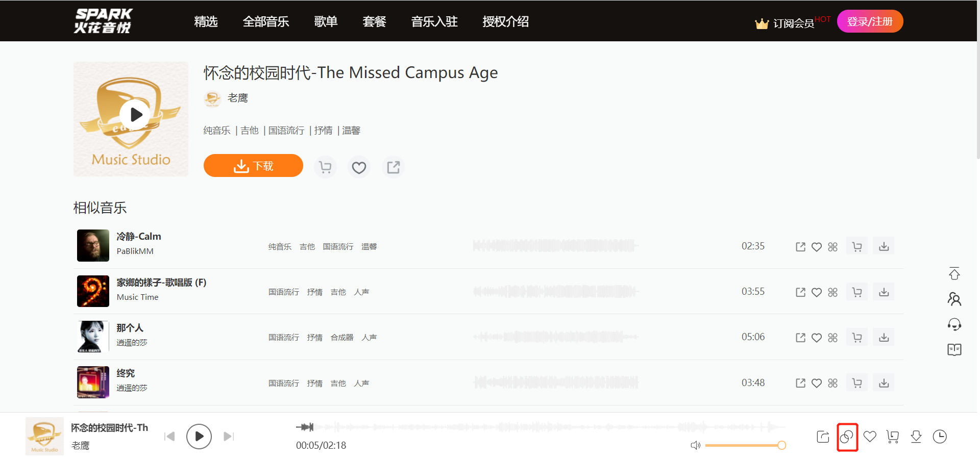The width and height of the screenshot is (980, 460).
Task: Open play history via the clock icon
Action: click(x=940, y=437)
